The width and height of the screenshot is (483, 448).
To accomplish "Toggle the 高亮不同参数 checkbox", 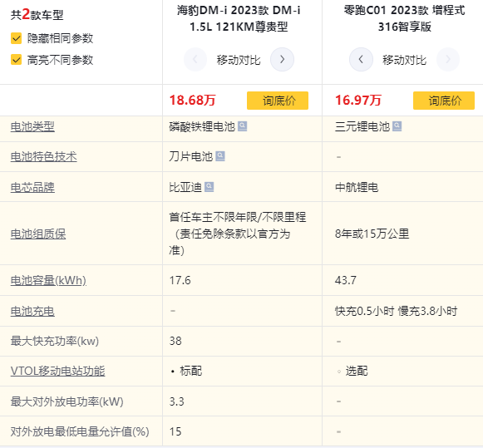I will pos(16,60).
